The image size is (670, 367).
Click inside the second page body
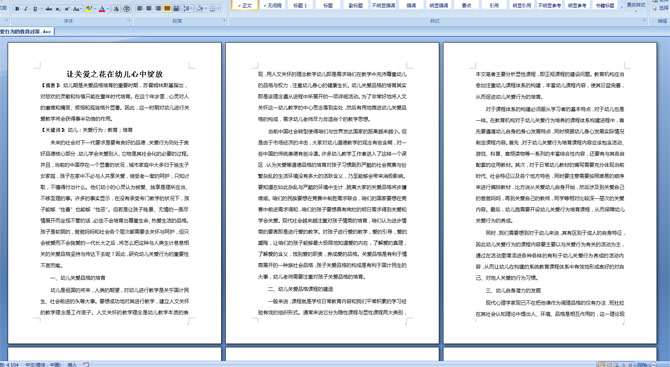332,192
